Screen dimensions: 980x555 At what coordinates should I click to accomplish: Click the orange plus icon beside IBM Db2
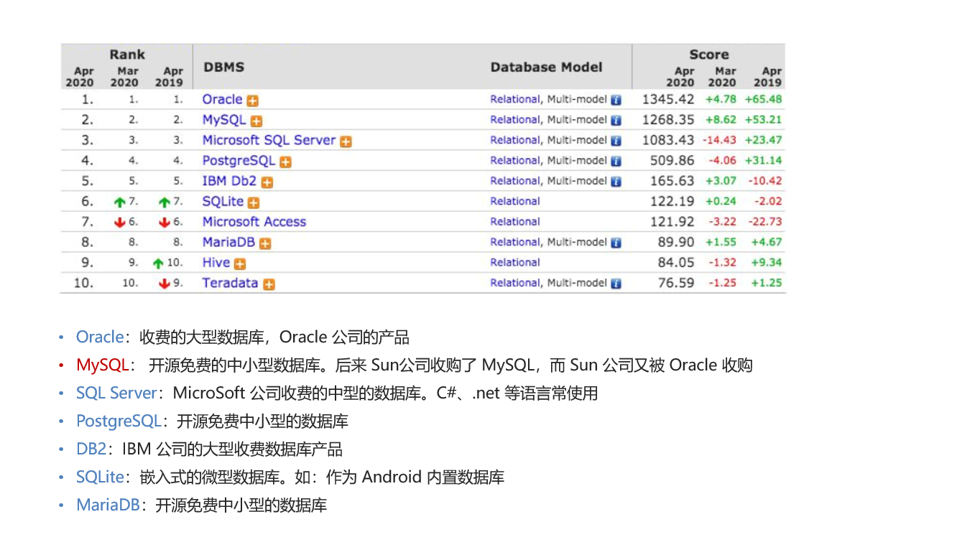(267, 182)
